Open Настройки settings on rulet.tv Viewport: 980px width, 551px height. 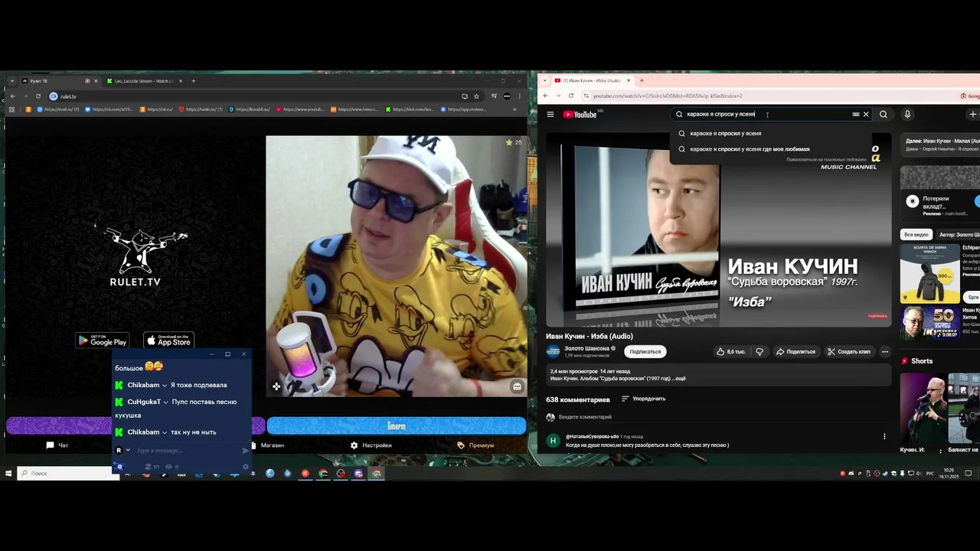pos(371,445)
